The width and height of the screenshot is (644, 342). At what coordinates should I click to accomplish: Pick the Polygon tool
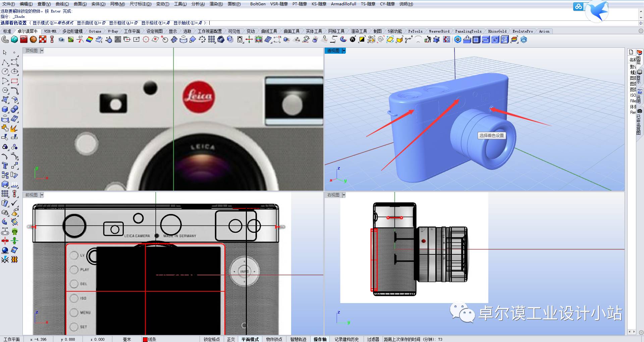click(5, 91)
